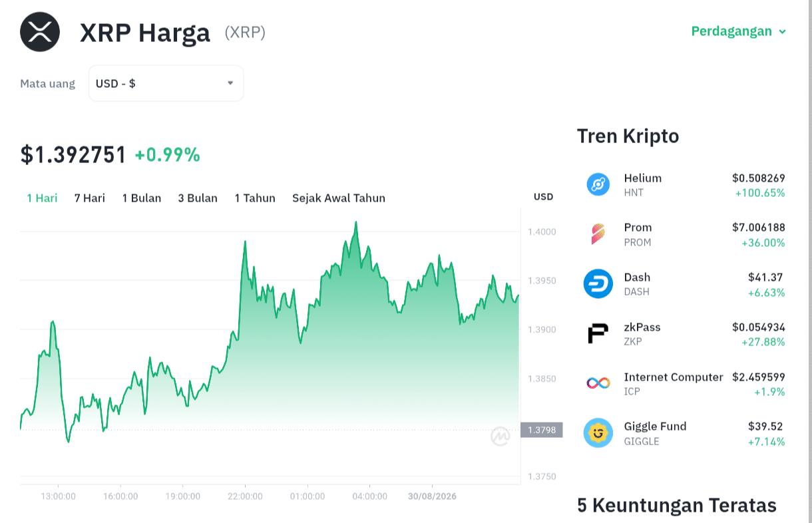The image size is (812, 523).
Task: Click the CoinMarketCap watermark on chart
Action: tap(501, 436)
